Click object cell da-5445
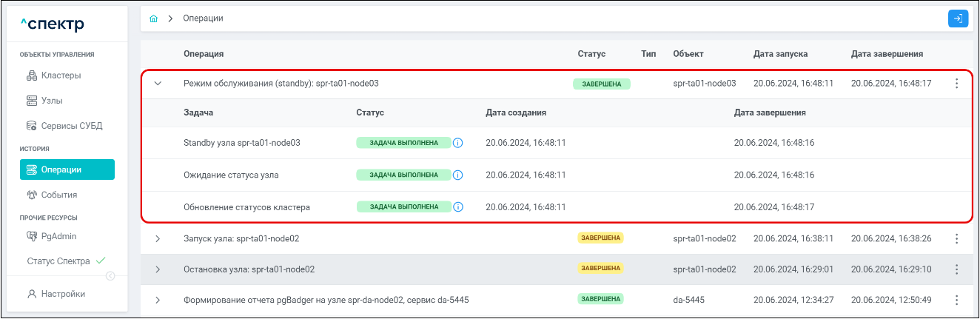 click(x=689, y=300)
